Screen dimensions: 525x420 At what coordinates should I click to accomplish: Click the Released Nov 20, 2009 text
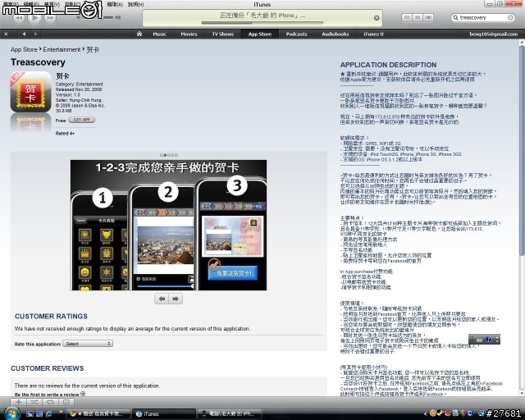click(x=79, y=89)
